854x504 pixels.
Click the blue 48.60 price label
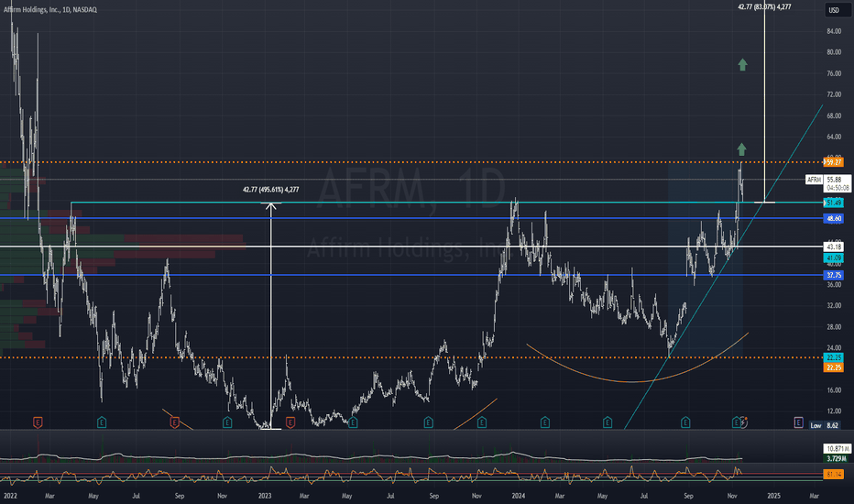(833, 218)
